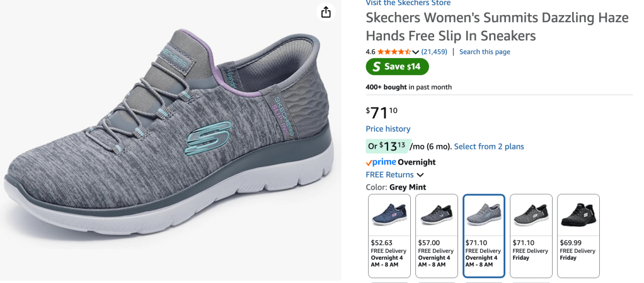The height and width of the screenshot is (283, 644).
Task: Click the large grey sneaker product image
Action: point(170,139)
